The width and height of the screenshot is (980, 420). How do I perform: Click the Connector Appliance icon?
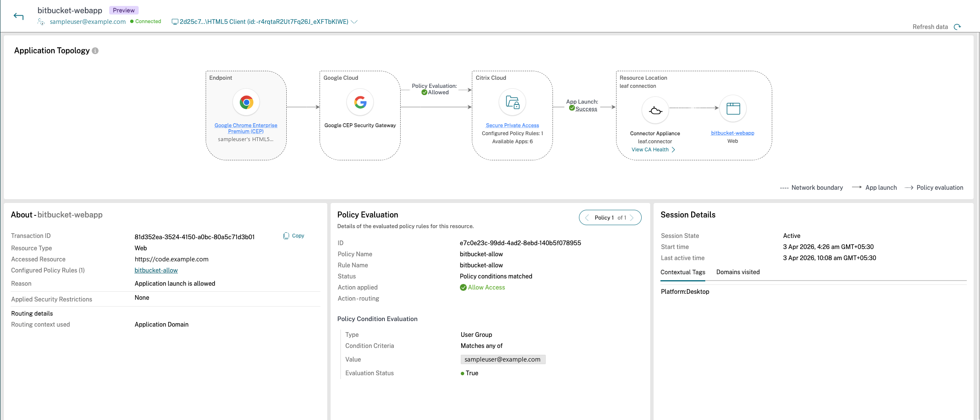(x=655, y=110)
